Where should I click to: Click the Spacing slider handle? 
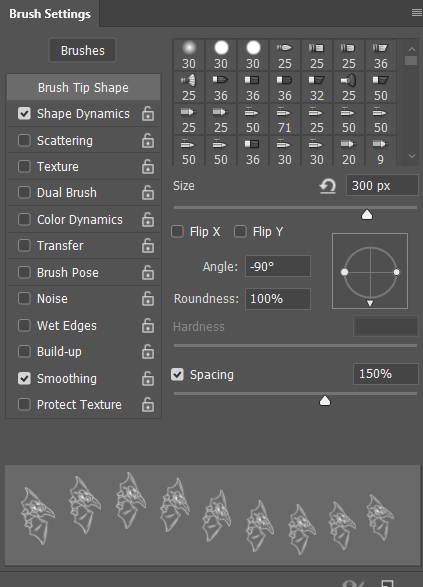tap(325, 401)
